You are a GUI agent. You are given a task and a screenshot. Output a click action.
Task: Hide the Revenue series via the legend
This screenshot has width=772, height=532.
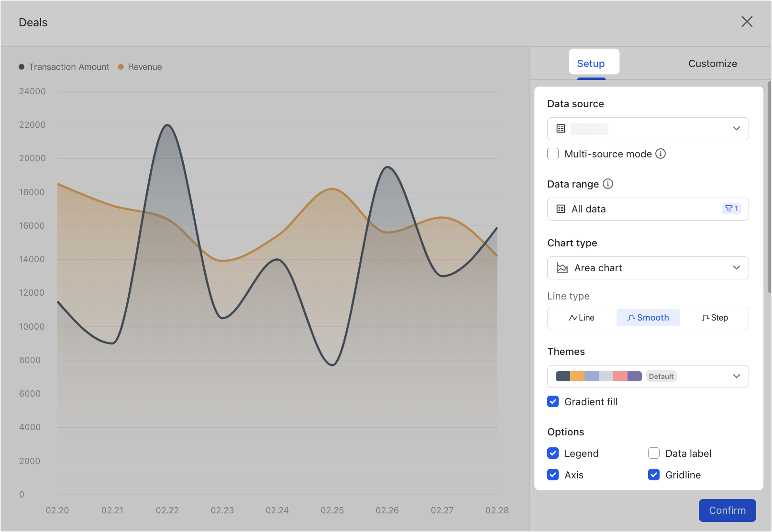tap(139, 66)
